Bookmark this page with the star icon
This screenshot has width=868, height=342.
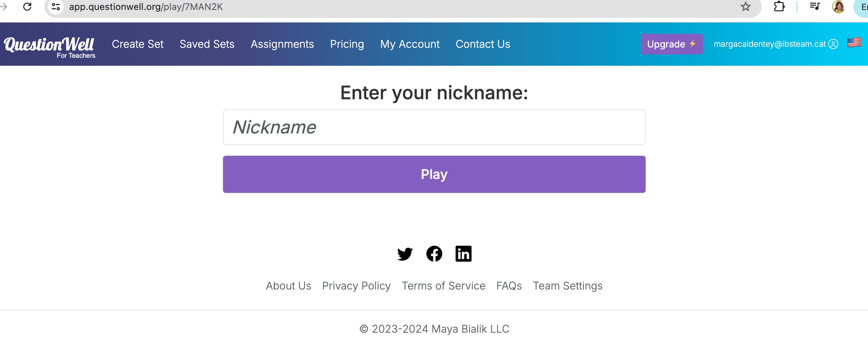pos(745,6)
